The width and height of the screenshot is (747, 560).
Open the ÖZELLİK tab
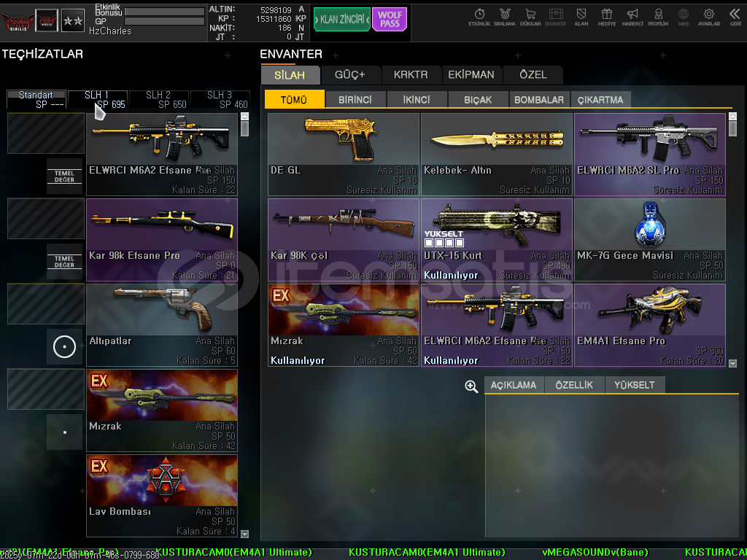coord(574,385)
